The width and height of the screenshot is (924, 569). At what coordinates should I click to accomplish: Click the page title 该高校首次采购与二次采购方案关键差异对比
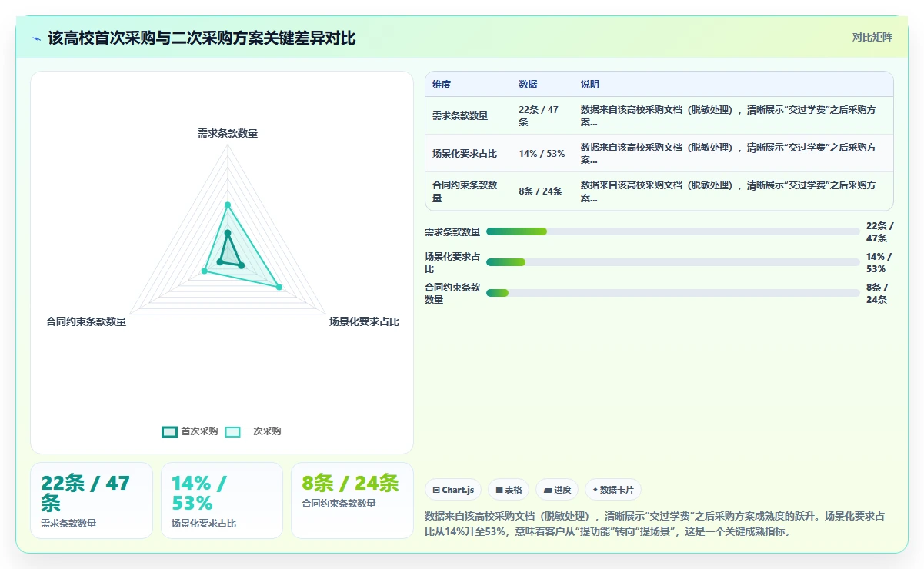[202, 38]
